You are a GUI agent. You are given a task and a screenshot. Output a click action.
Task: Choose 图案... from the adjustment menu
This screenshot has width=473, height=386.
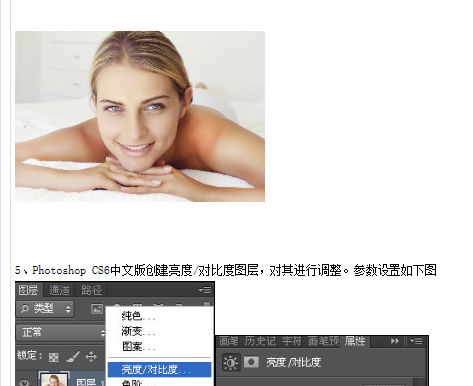pyautogui.click(x=138, y=347)
